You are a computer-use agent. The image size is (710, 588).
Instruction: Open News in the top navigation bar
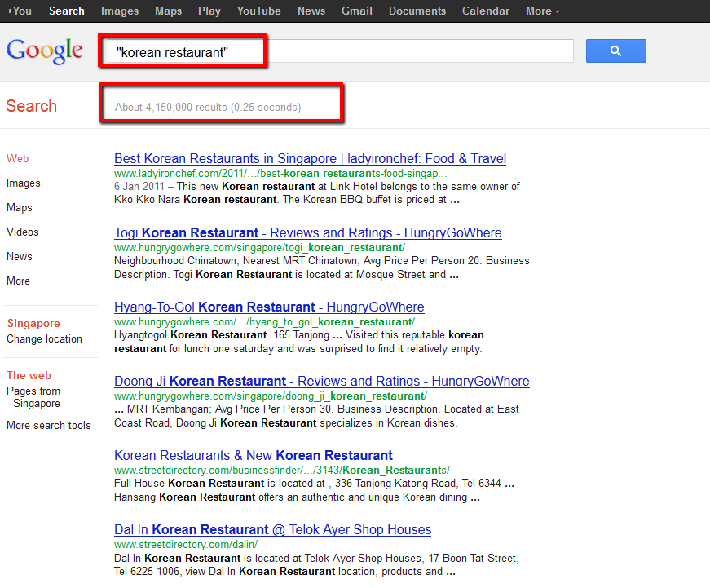click(x=311, y=11)
